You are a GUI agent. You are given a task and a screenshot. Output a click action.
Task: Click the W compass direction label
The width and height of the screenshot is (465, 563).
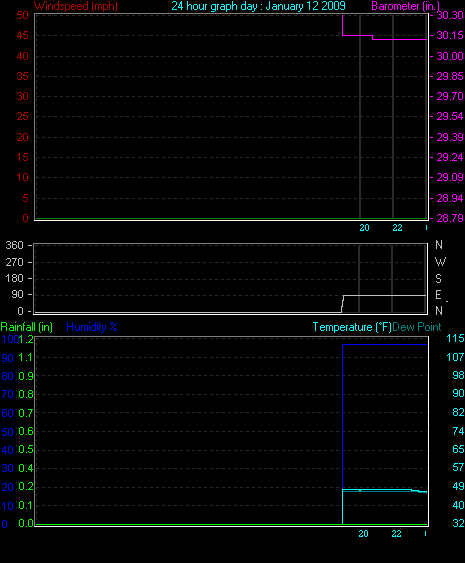440,262
